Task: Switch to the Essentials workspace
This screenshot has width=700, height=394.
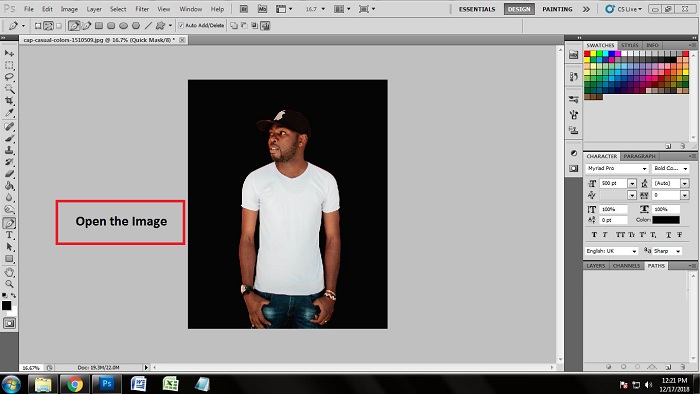Action: click(x=477, y=9)
